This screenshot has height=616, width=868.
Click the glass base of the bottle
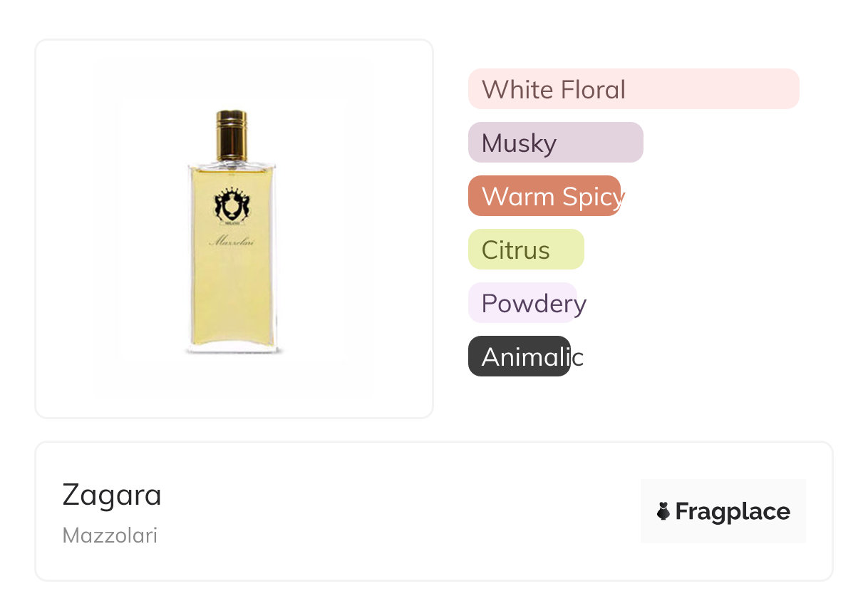click(232, 349)
